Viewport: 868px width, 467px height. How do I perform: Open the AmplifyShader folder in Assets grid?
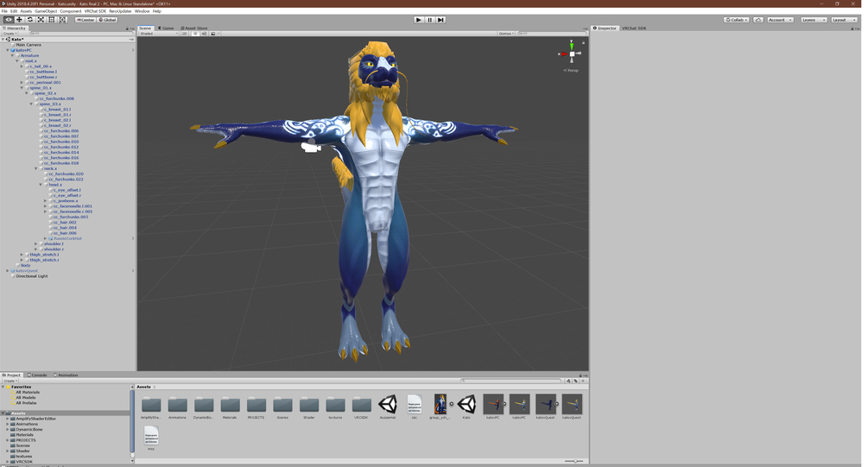click(x=151, y=406)
